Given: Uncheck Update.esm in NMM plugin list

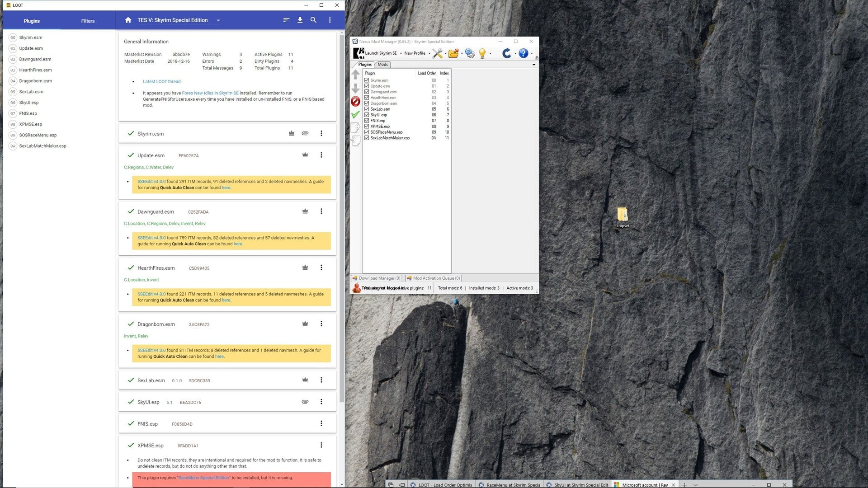Looking at the screenshot, I should coord(367,86).
